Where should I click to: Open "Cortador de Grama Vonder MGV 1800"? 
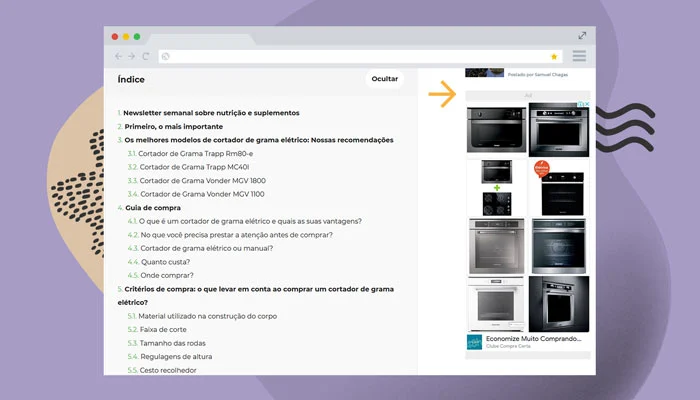pos(203,180)
